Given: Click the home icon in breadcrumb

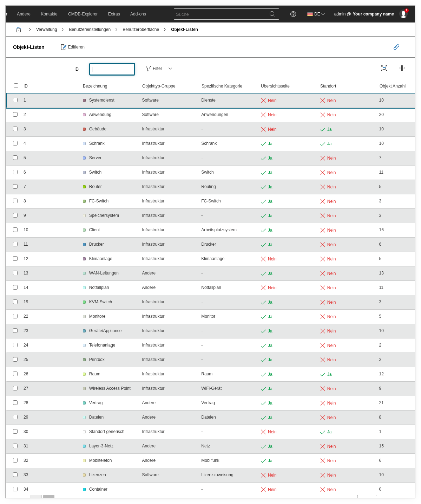Looking at the screenshot, I should coord(19,30).
